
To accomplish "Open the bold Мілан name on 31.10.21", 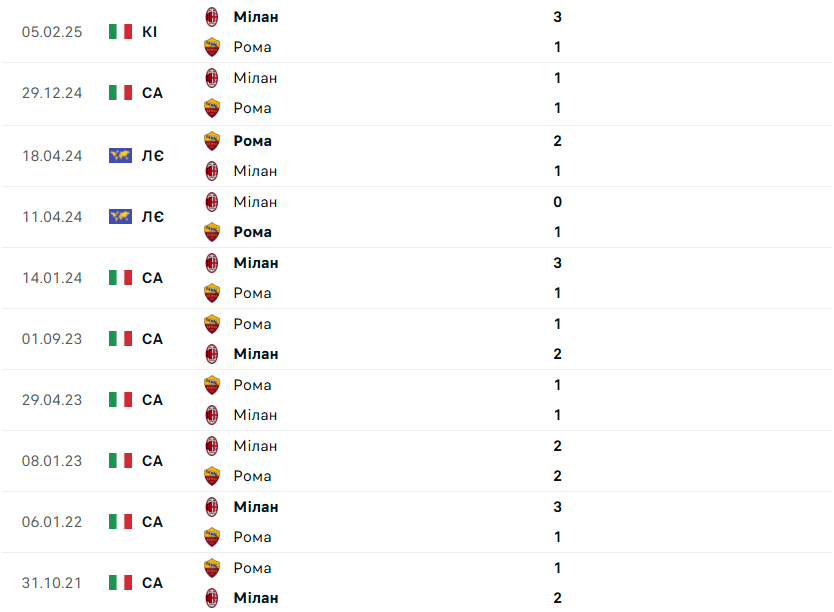I will tap(256, 598).
